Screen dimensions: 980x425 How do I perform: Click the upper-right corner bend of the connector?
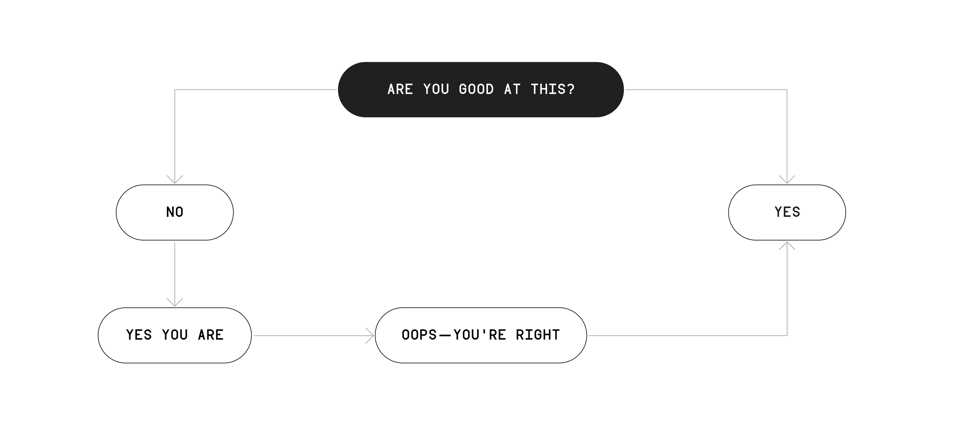(787, 90)
